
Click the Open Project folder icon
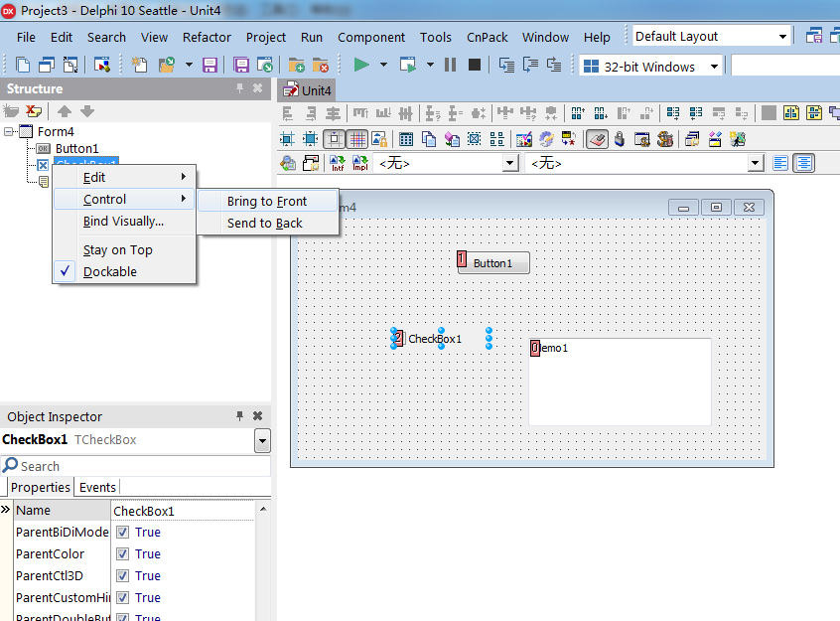(167, 65)
